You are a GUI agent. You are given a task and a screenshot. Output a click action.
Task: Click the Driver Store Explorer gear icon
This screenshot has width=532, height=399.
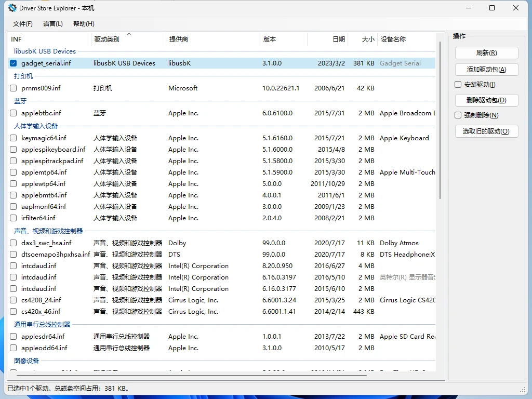12,8
